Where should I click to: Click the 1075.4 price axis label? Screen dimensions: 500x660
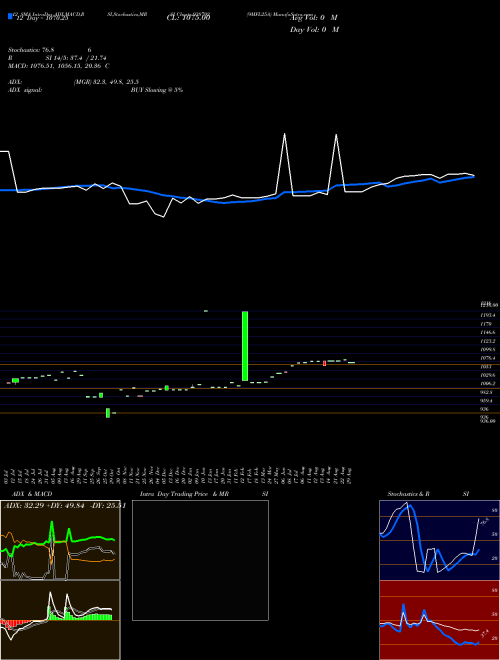(488, 358)
